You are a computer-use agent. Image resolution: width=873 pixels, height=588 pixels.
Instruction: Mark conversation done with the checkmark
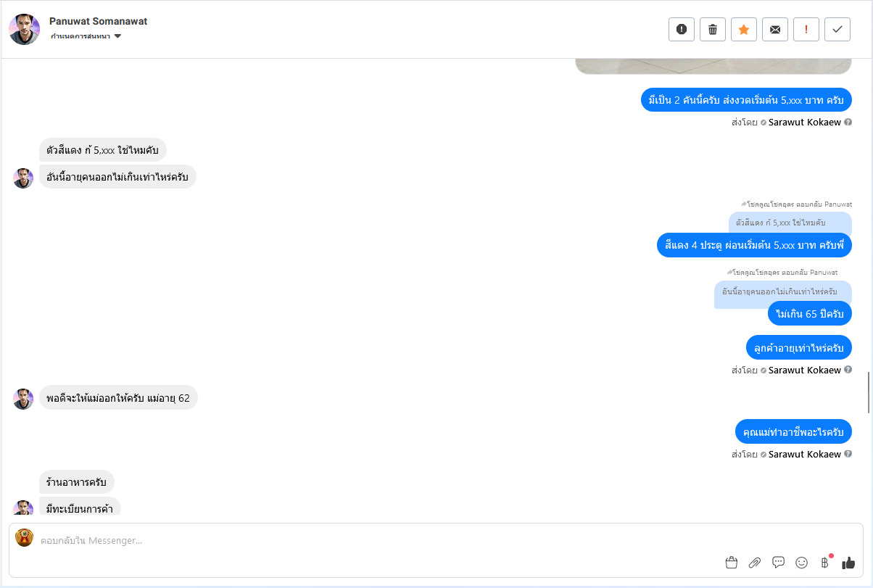(x=837, y=30)
